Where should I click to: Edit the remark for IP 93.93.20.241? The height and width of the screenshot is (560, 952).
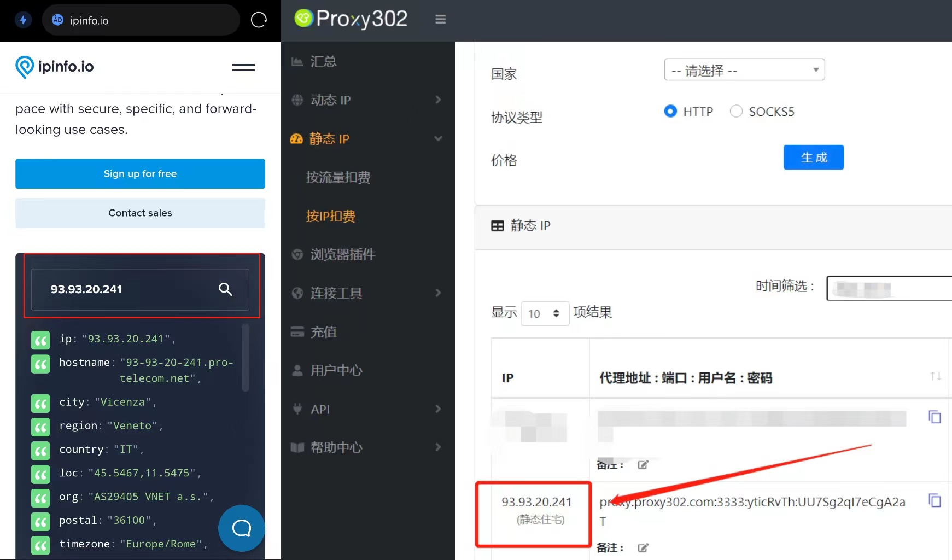click(x=643, y=547)
